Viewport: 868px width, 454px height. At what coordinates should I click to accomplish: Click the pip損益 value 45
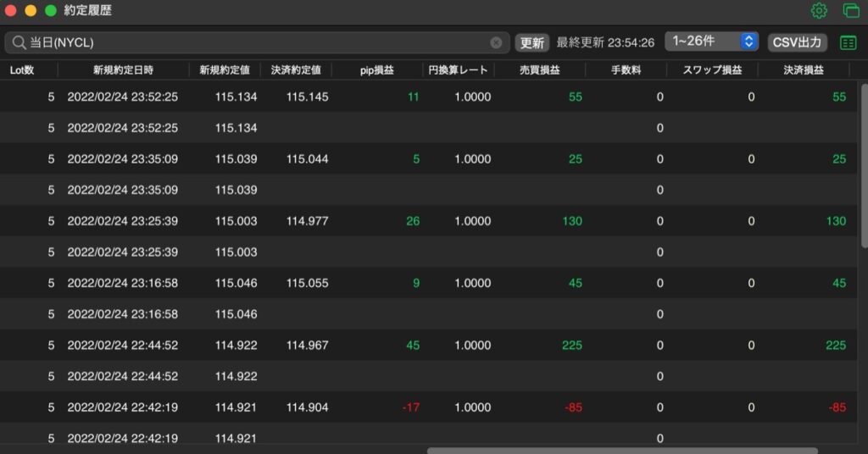pos(413,345)
